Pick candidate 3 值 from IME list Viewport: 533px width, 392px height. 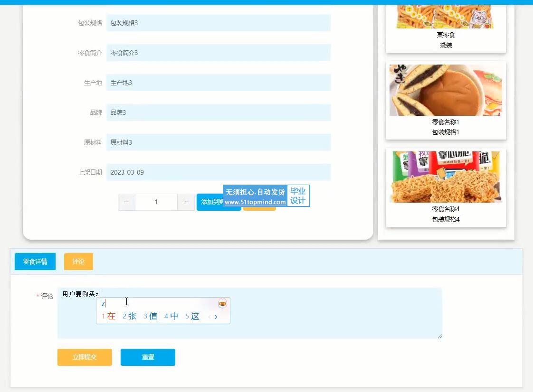(x=151, y=316)
